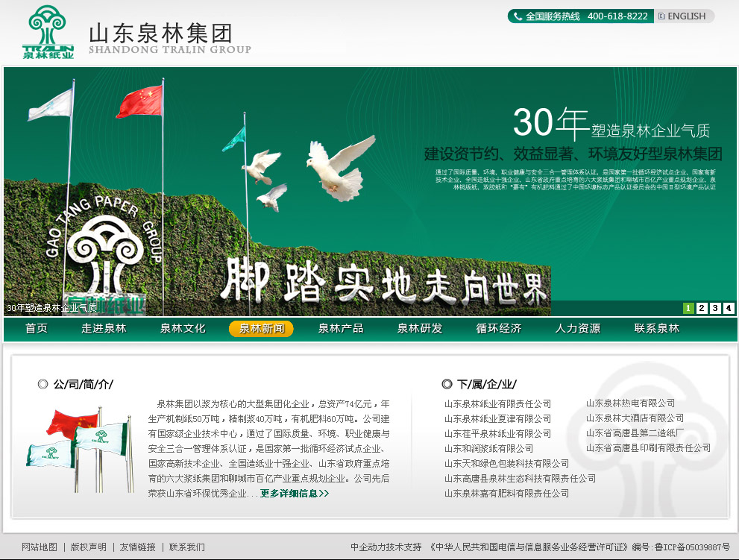Click the main banner slideshow image

click(x=370, y=191)
